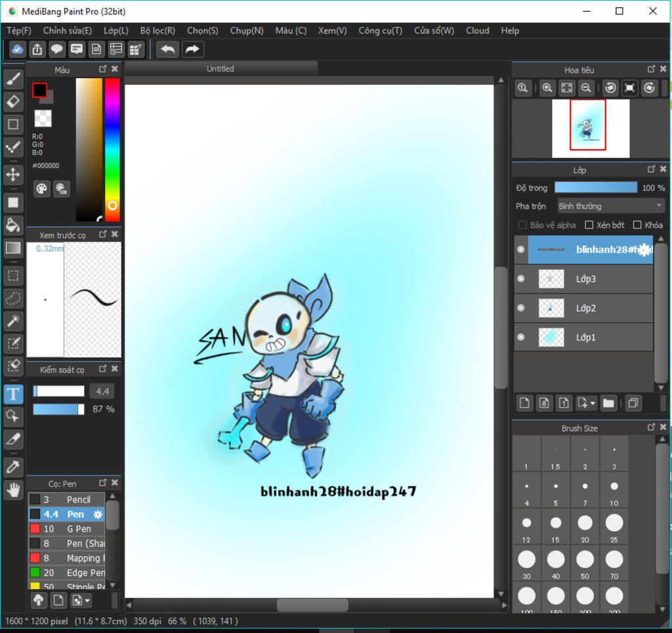Screen dimensions: 672x633
Task: Enable the Xén bớt checkbox
Action: (589, 225)
